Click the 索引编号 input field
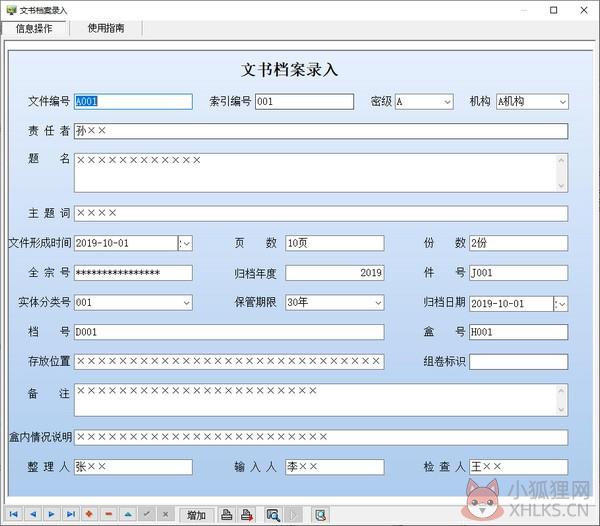This screenshot has height=526, width=600. (x=305, y=102)
